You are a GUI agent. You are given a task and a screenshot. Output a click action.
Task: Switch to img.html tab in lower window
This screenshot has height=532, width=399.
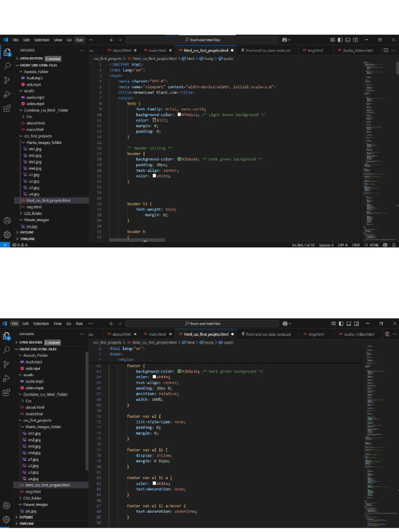click(x=315, y=334)
